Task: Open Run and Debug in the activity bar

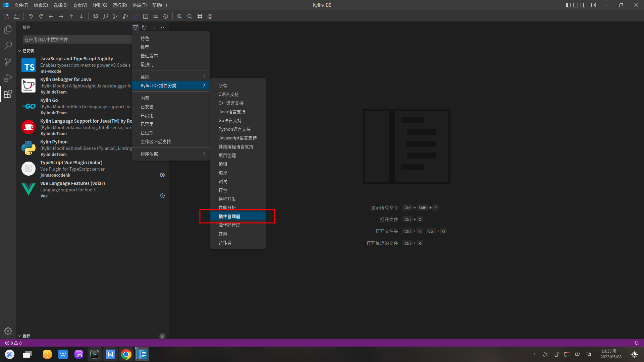Action: [x=8, y=78]
